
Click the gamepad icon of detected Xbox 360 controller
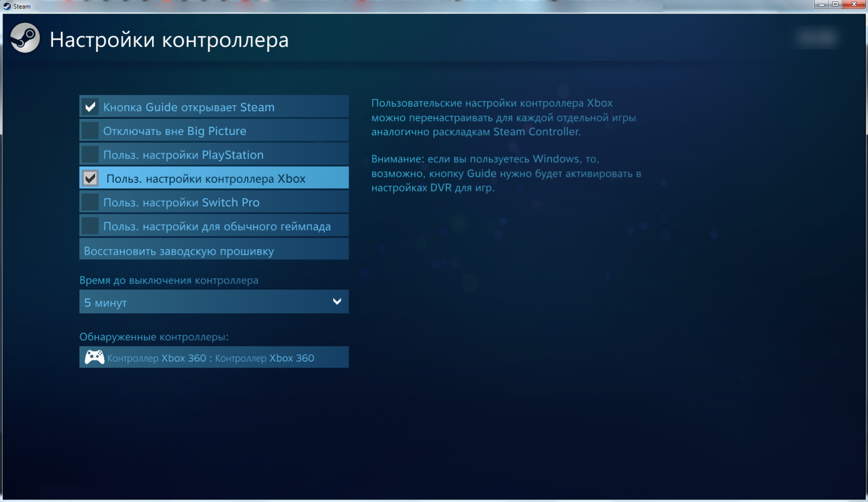coord(94,357)
